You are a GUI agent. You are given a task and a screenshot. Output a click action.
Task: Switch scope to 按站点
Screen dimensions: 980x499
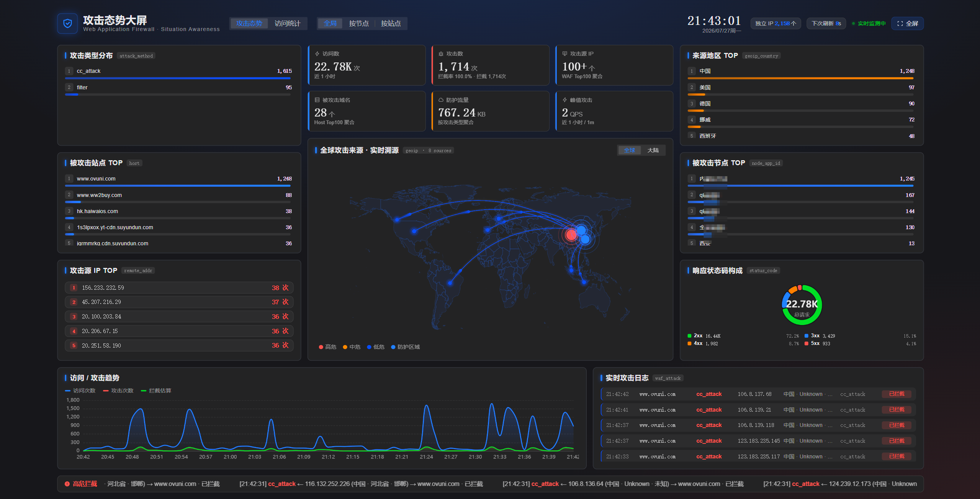[391, 23]
